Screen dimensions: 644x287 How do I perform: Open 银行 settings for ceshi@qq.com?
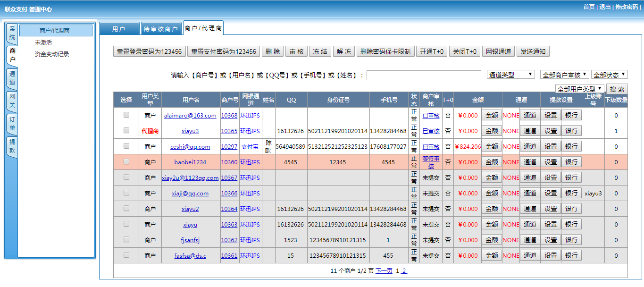pyautogui.click(x=571, y=146)
